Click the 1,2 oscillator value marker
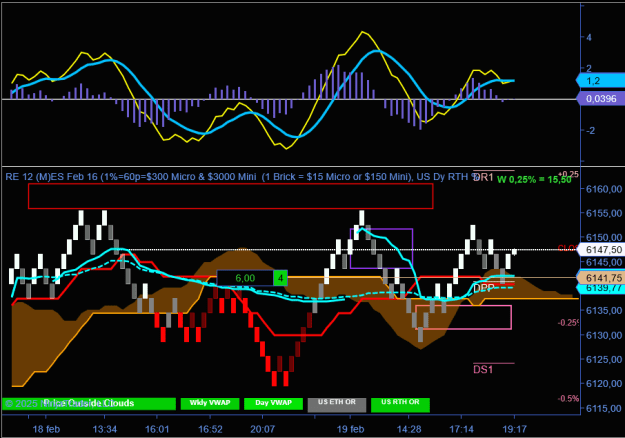This screenshot has width=625, height=438. pos(601,81)
